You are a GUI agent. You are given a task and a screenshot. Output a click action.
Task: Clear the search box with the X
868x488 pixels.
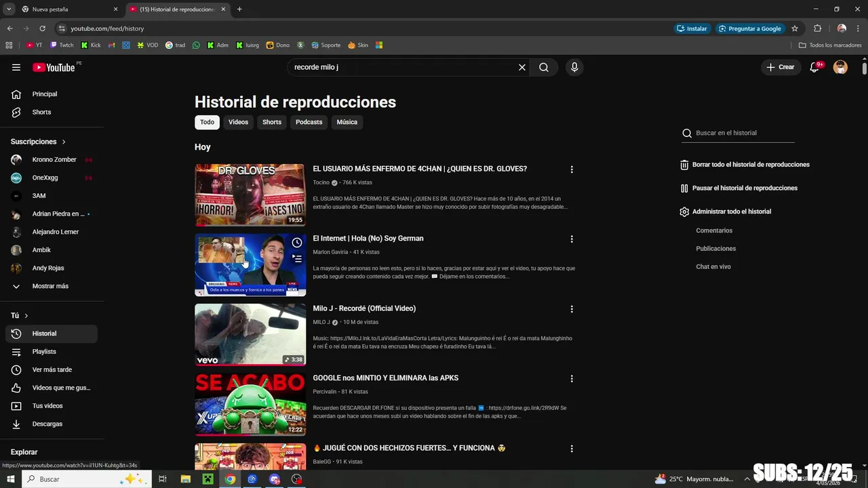(522, 67)
